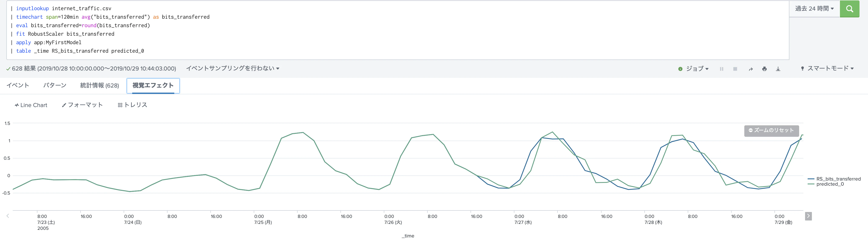Viewport: 868px width, 243px height.
Task: Switch to the イベント tab
Action: pos(18,85)
